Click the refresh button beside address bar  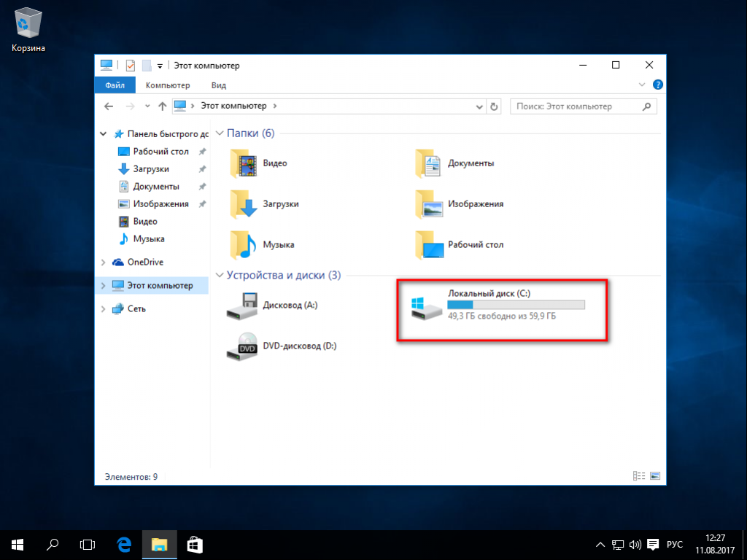click(494, 106)
